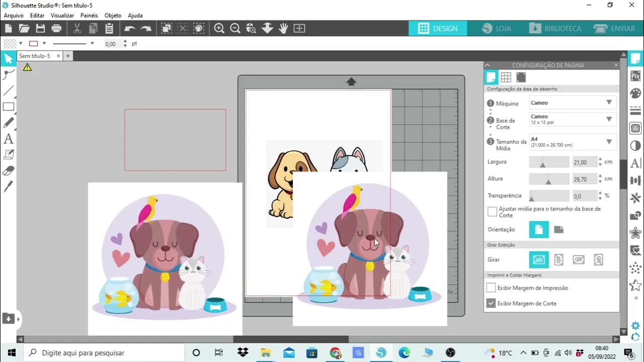Select the Line drawing tool
644x362 pixels.
pyautogui.click(x=8, y=91)
